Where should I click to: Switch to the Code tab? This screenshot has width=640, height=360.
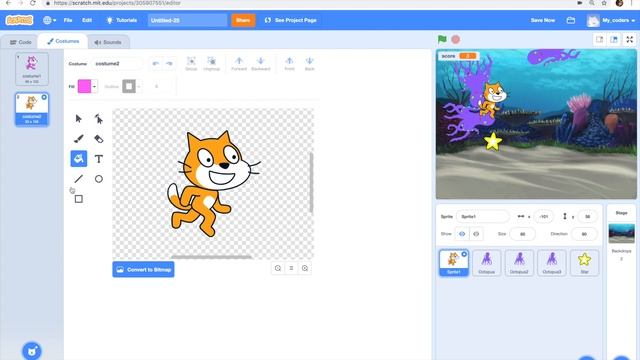click(x=20, y=42)
